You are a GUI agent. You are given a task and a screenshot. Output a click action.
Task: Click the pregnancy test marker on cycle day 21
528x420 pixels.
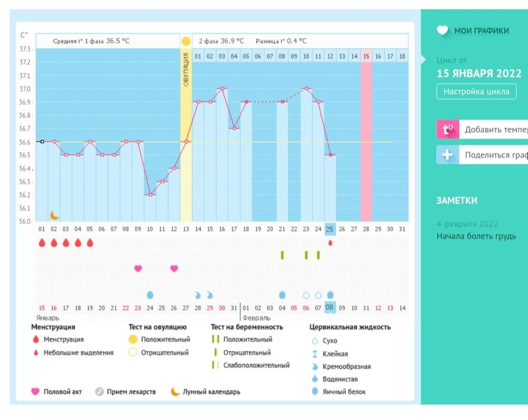[282, 255]
